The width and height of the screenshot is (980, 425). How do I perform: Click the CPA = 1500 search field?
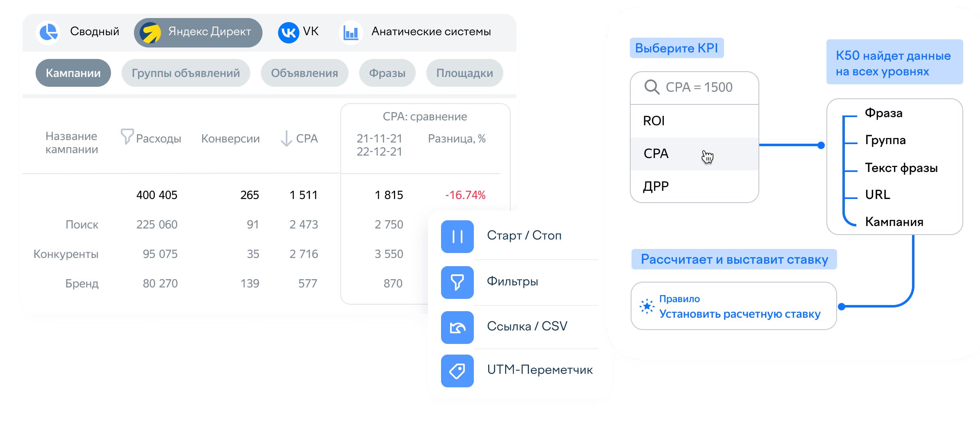pos(695,88)
